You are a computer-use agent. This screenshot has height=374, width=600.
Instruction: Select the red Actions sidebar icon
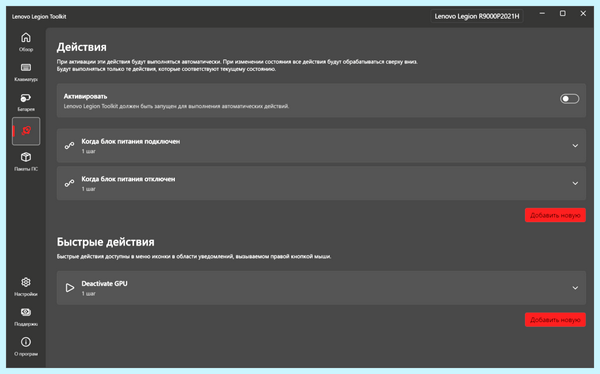(26, 131)
